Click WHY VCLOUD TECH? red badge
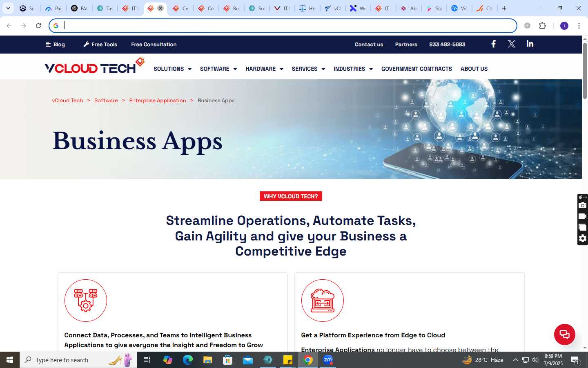 (x=291, y=196)
